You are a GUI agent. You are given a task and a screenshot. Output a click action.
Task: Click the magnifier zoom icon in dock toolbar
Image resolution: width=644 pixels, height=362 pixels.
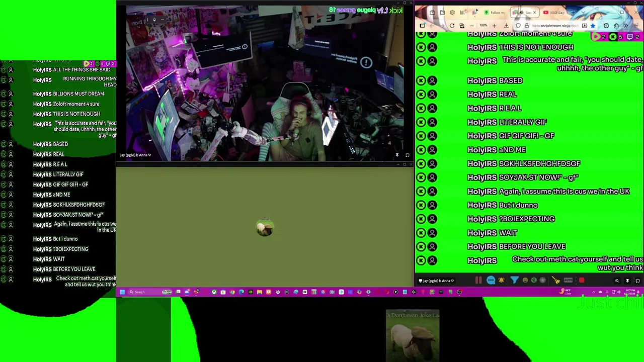click(617, 281)
